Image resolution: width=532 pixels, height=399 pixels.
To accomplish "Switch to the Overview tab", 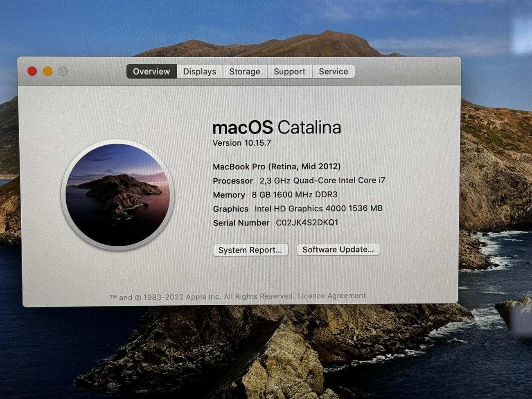I will [x=151, y=72].
